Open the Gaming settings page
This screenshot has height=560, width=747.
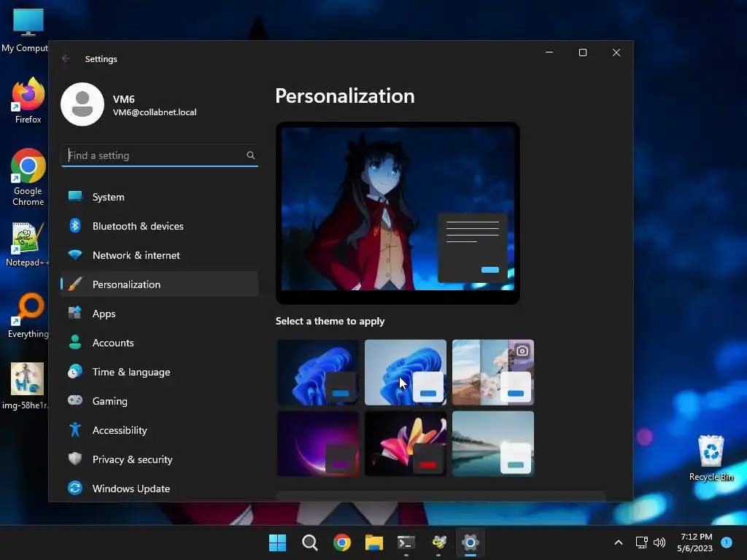pyautogui.click(x=159, y=401)
